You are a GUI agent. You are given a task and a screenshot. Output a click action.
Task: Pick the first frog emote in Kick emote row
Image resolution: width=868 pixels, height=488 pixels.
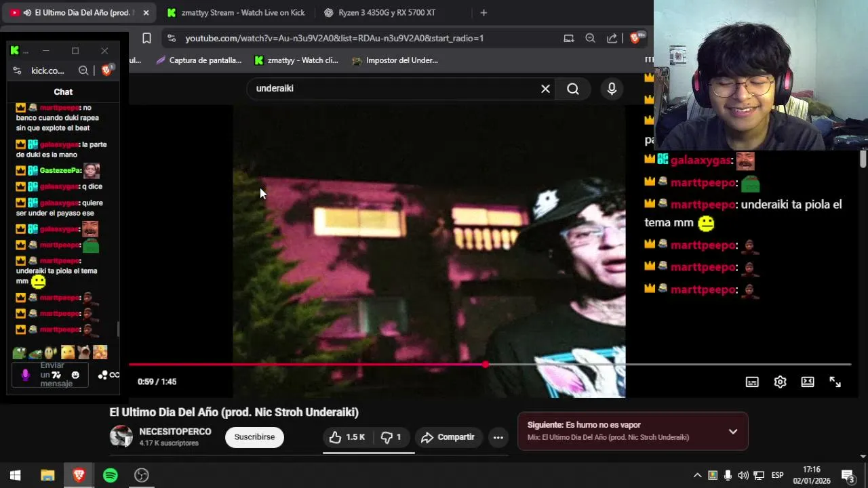point(19,352)
